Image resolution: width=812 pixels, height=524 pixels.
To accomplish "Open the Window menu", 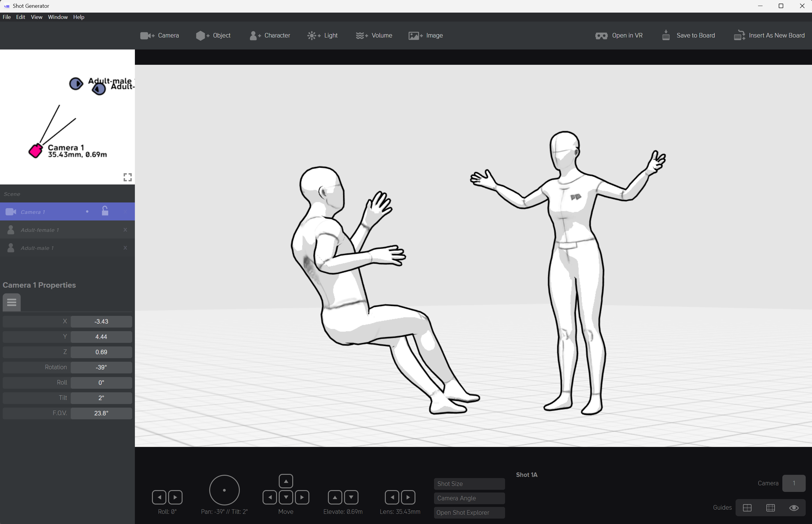I will pyautogui.click(x=58, y=17).
